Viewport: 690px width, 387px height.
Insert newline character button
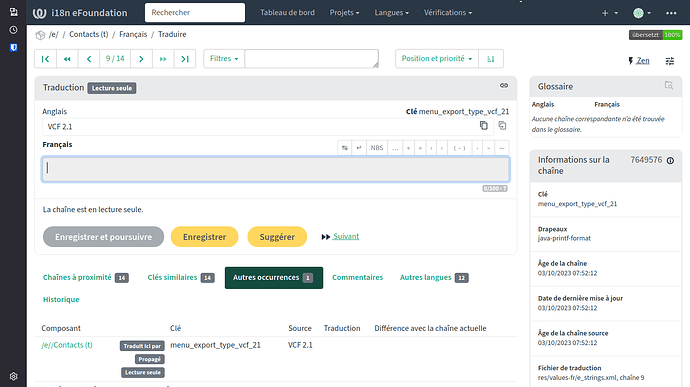click(359, 148)
